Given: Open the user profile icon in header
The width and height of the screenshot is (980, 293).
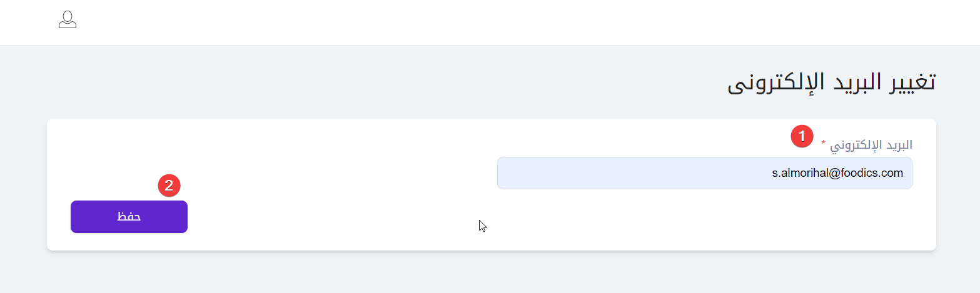Looking at the screenshot, I should click(x=68, y=20).
